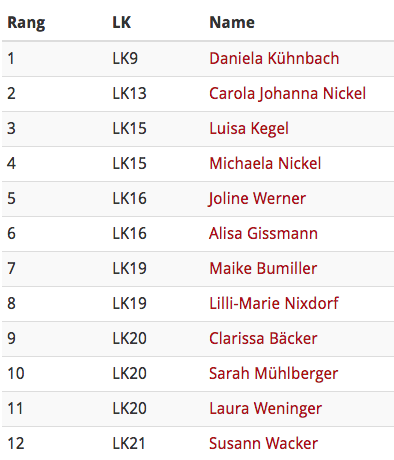
Task: Click the LK21 rating cell
Action: point(129,443)
